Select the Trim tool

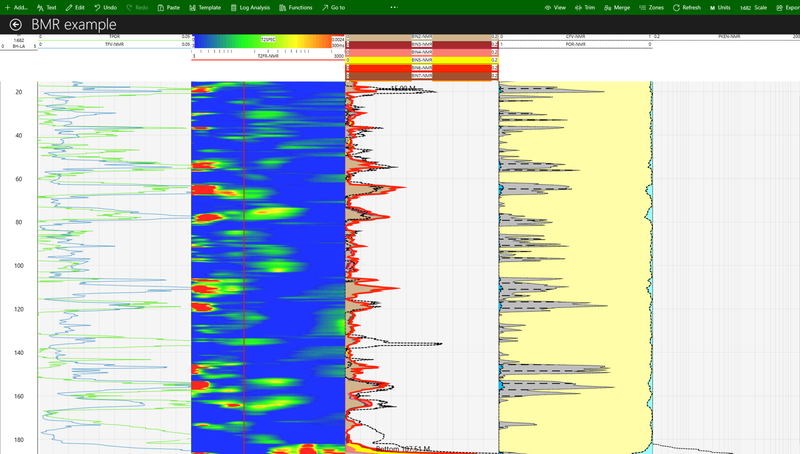tap(585, 8)
